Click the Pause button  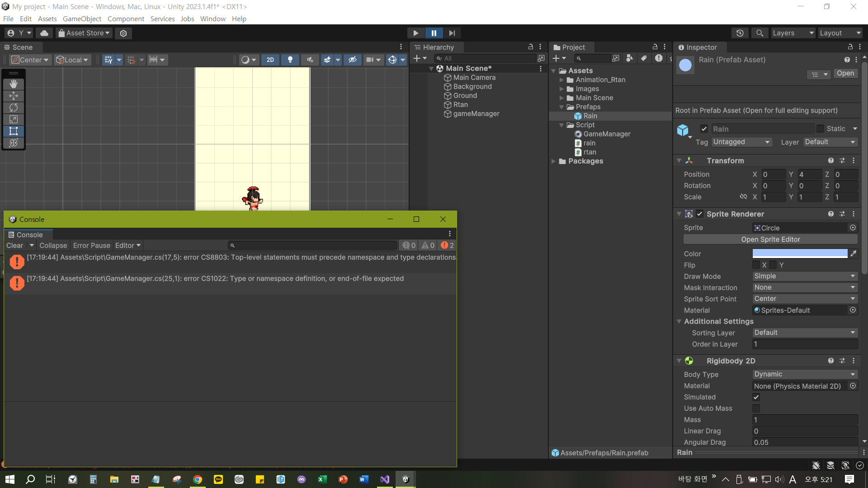(434, 33)
